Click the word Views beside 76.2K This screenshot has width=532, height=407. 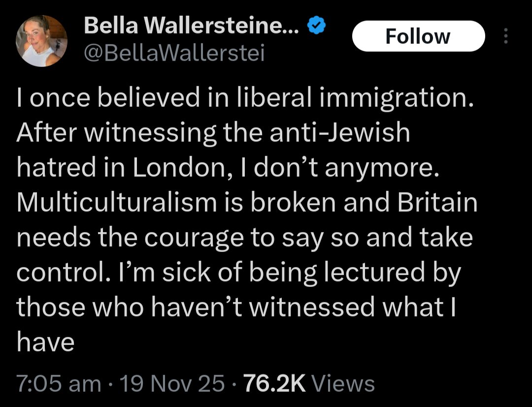point(343,383)
